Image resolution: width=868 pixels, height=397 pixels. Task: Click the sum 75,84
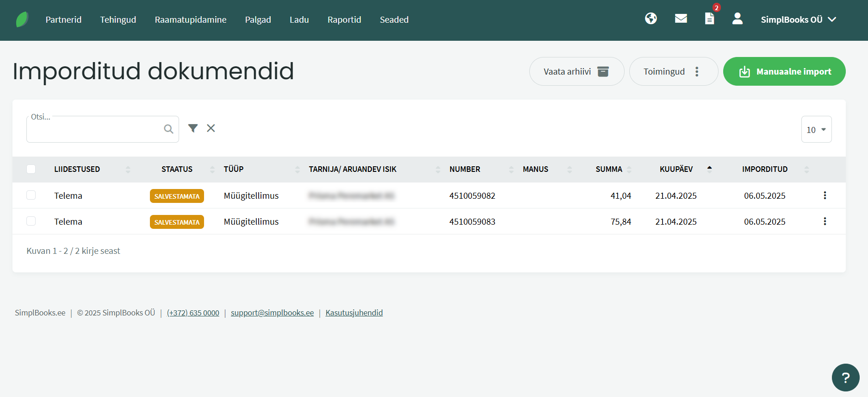coord(620,221)
